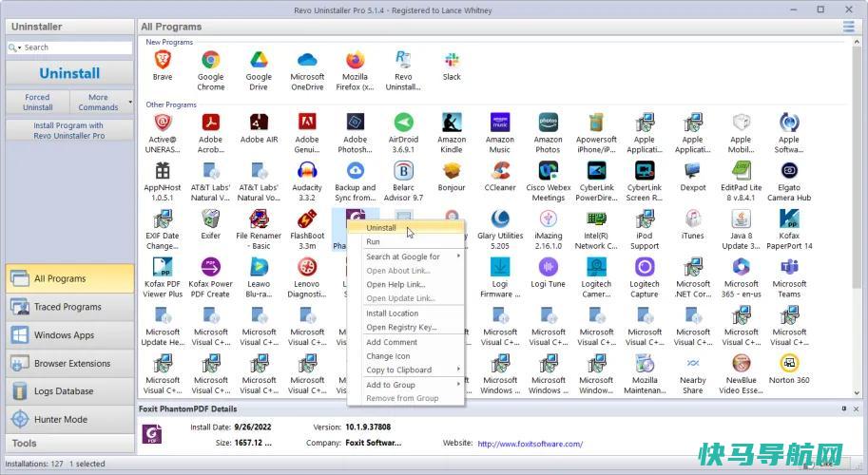Switch to the Windows Apps section

tap(69, 334)
